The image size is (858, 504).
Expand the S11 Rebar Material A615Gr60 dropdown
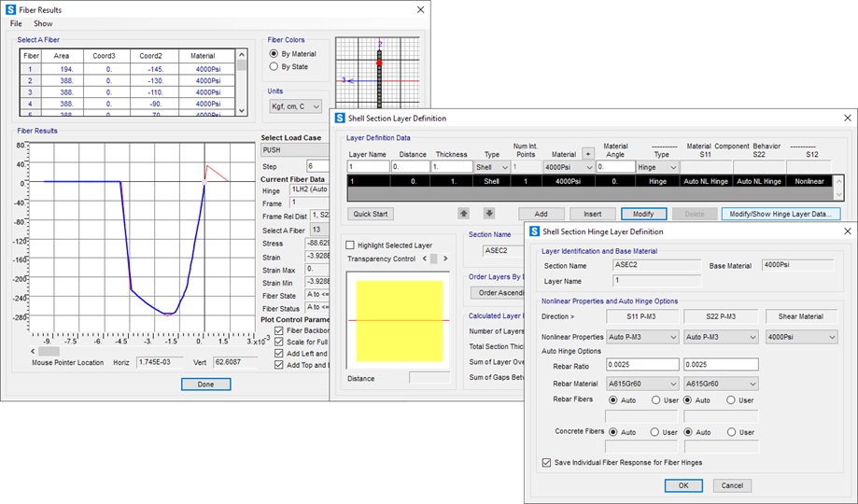click(642, 383)
